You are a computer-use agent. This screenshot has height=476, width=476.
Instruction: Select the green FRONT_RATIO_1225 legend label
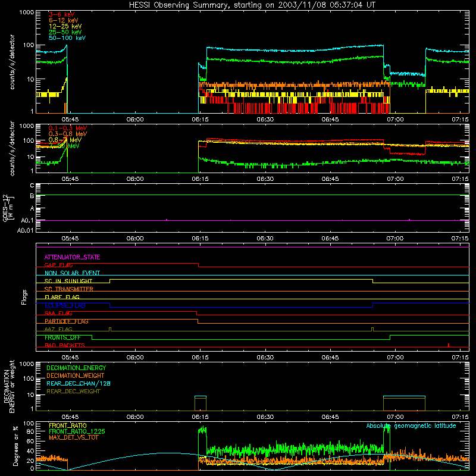[x=77, y=431]
